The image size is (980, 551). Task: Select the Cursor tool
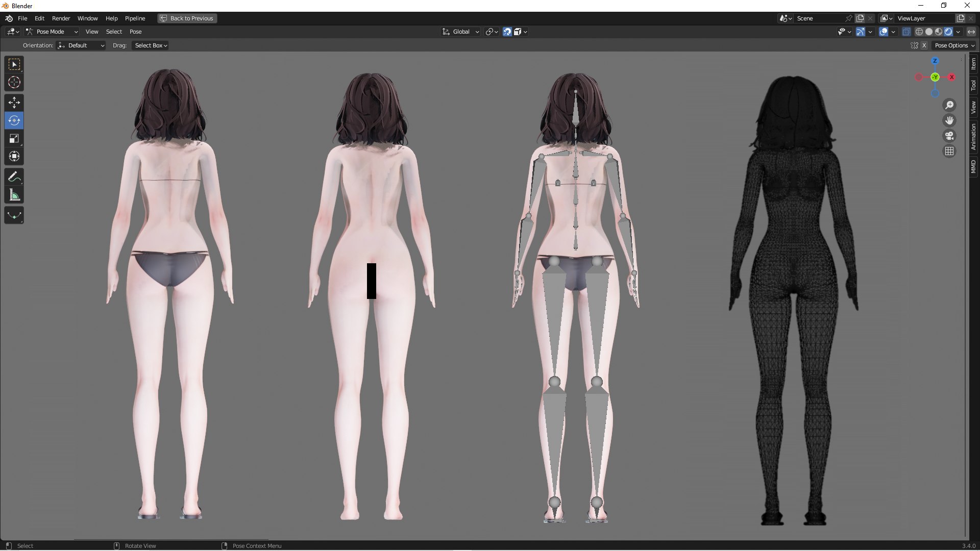pyautogui.click(x=14, y=82)
